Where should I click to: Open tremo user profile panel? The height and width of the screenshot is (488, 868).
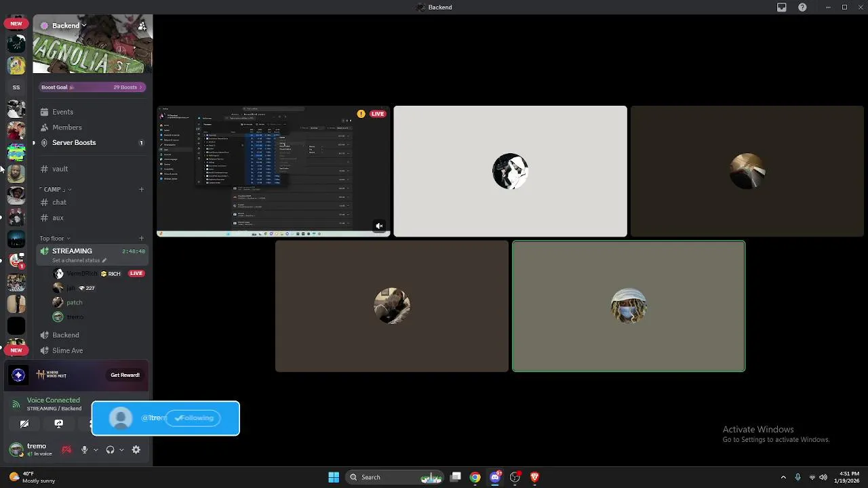31,450
